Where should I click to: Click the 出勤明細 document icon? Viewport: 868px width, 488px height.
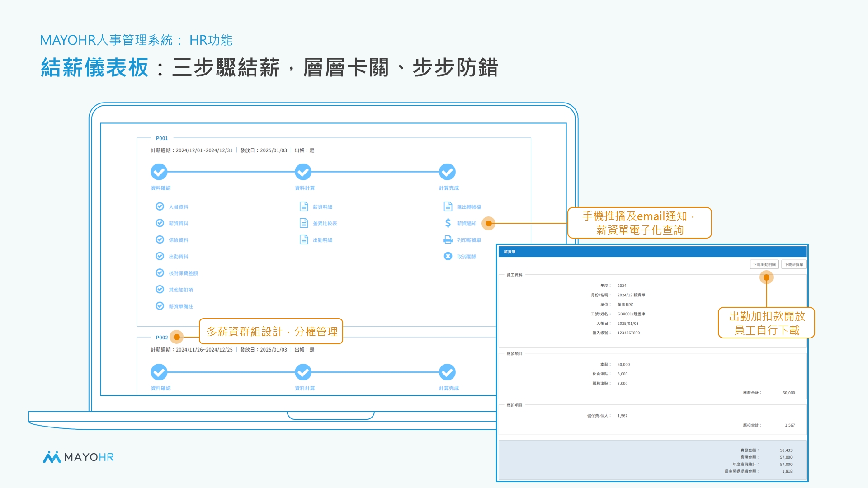(304, 239)
